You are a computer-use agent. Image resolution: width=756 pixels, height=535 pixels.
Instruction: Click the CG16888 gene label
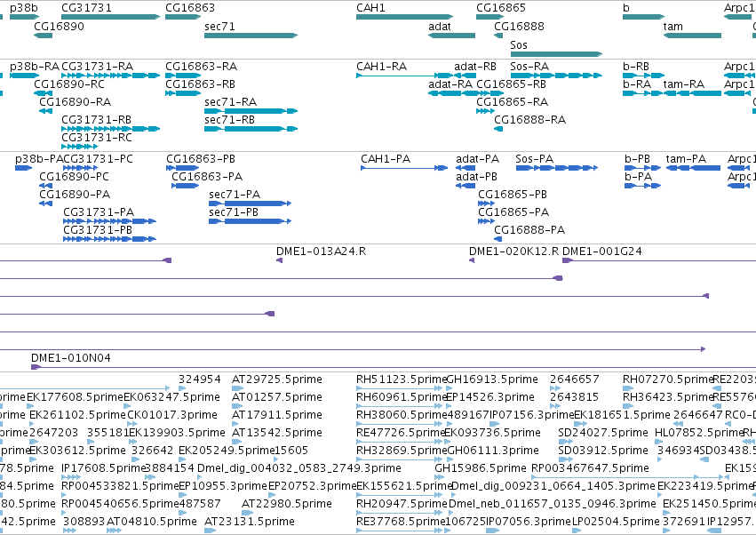coord(520,26)
